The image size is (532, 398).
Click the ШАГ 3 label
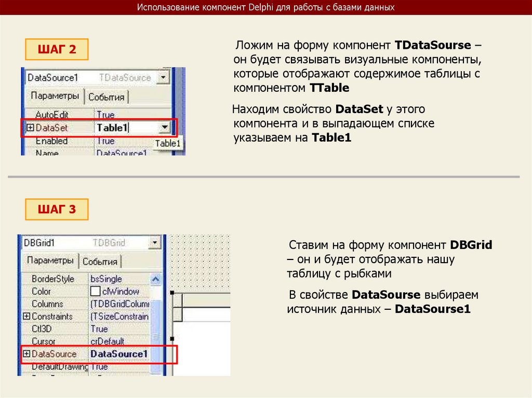57,210
